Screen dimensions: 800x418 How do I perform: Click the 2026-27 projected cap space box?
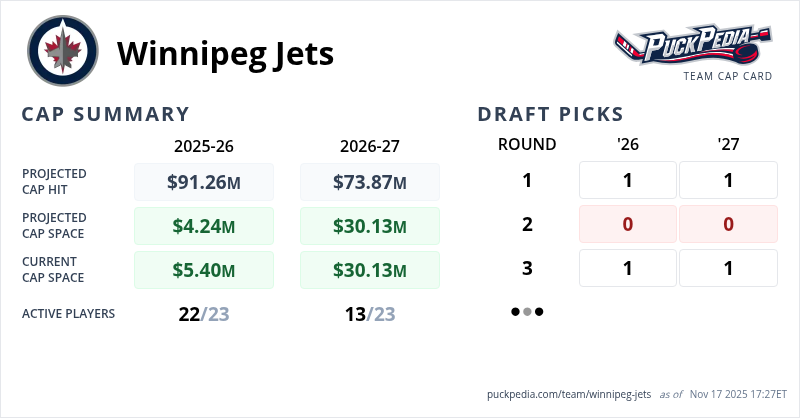point(369,226)
